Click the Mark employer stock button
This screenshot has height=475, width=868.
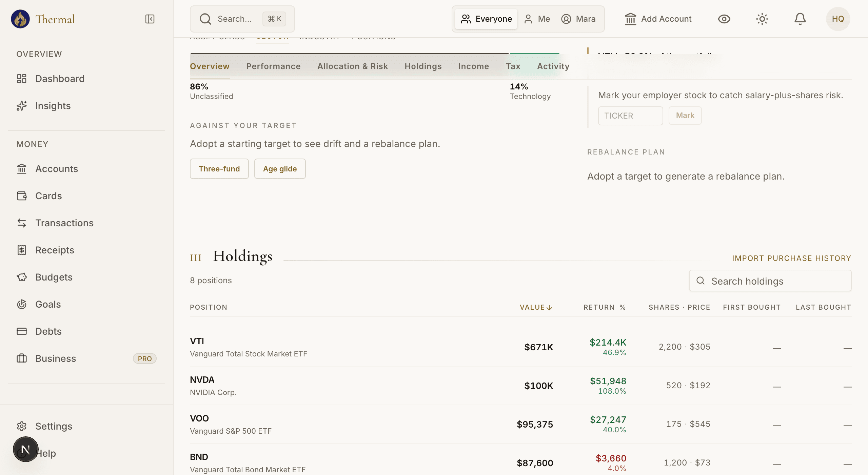coord(685,116)
